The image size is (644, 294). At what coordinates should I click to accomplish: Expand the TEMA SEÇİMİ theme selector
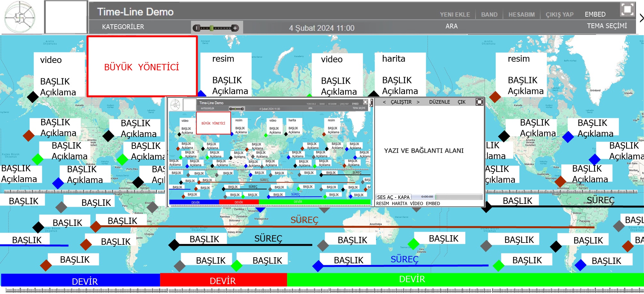click(607, 26)
